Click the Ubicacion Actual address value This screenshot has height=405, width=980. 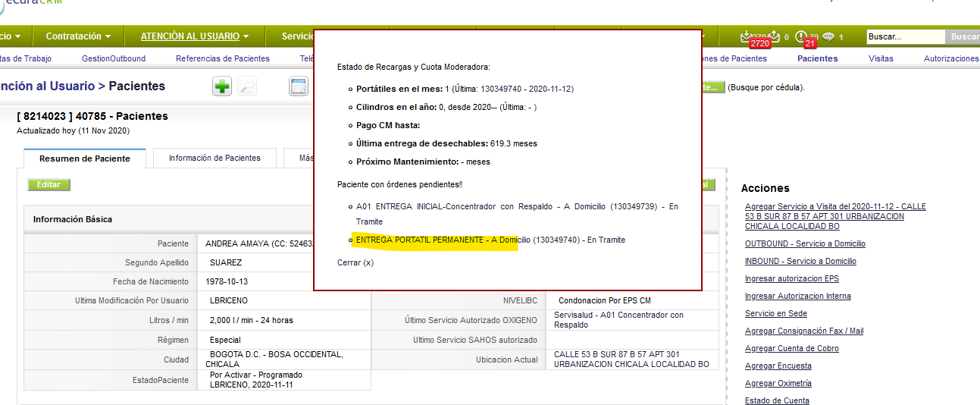pyautogui.click(x=631, y=359)
